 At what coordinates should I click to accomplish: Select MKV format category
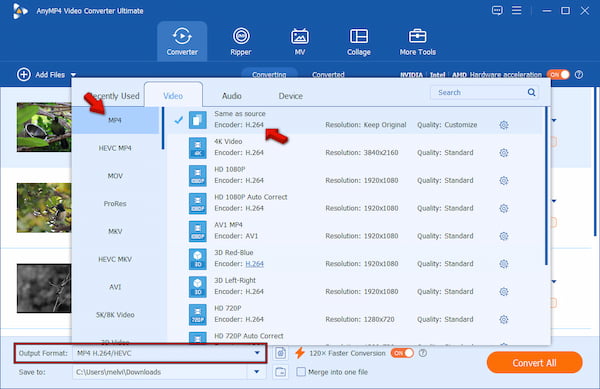click(115, 231)
